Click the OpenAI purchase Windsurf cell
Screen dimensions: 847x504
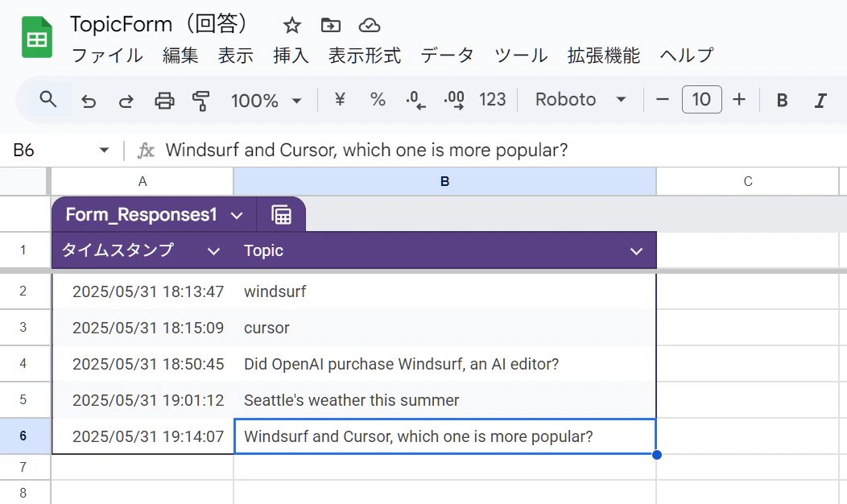click(444, 364)
